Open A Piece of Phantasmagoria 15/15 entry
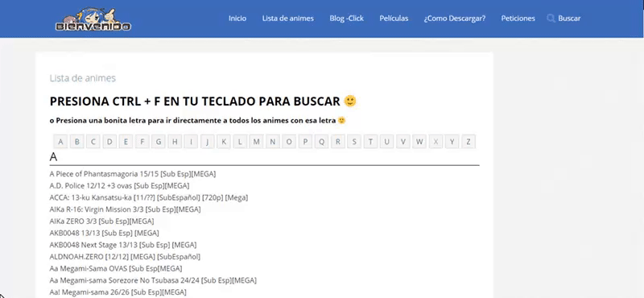Screen dimensions: 644x298 point(133,174)
